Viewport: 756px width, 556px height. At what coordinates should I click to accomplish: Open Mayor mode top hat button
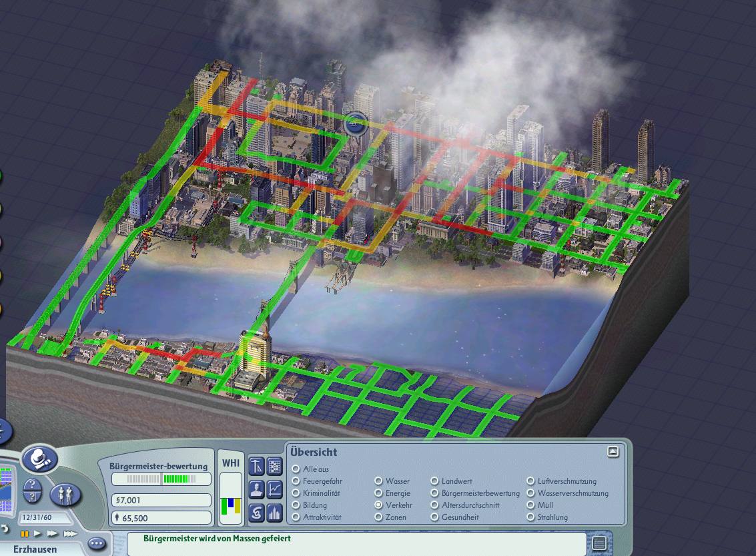pyautogui.click(x=40, y=459)
